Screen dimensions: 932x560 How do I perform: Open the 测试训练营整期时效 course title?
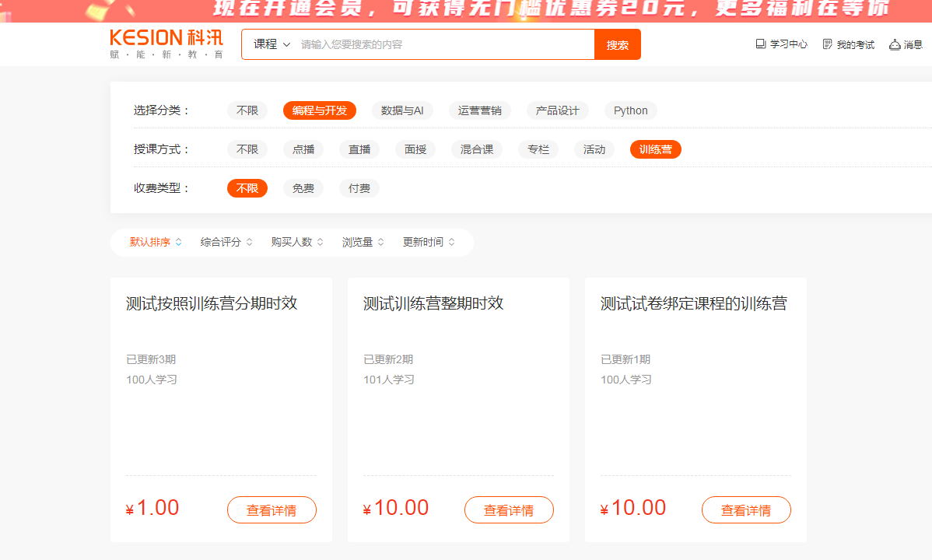(433, 303)
